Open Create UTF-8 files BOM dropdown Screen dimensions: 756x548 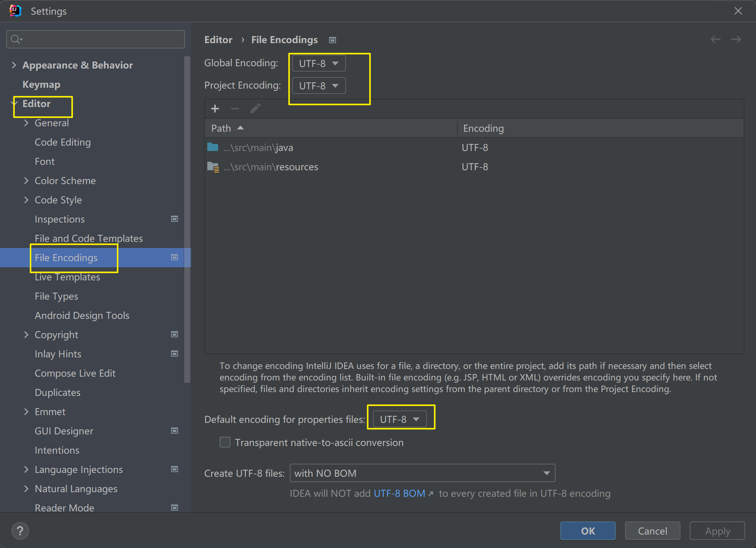tap(422, 473)
